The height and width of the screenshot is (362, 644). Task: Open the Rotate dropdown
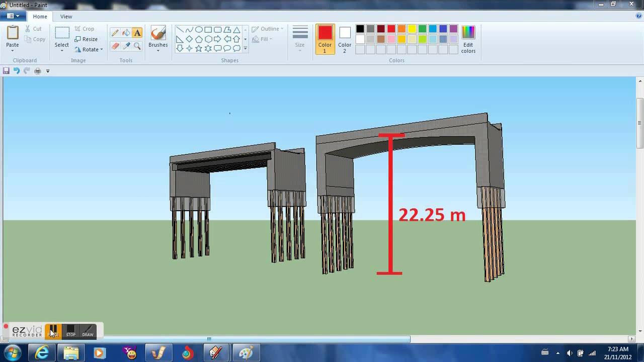(x=89, y=49)
